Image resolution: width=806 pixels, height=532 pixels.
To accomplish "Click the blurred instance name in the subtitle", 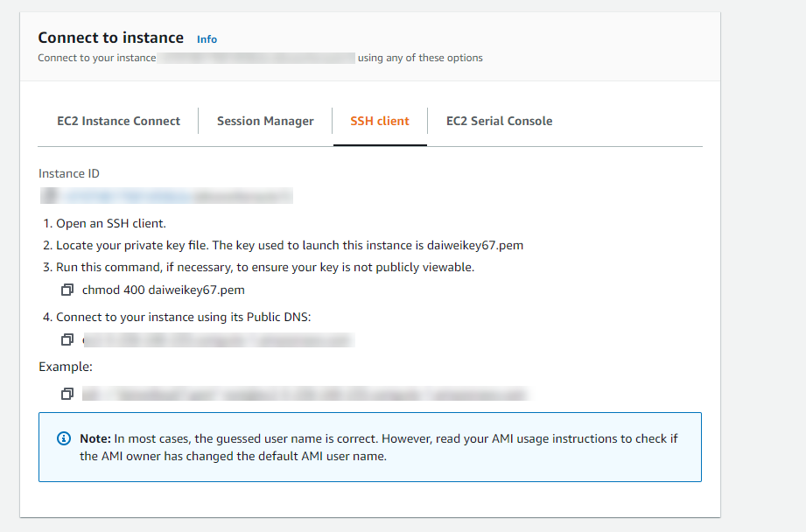I will (256, 58).
